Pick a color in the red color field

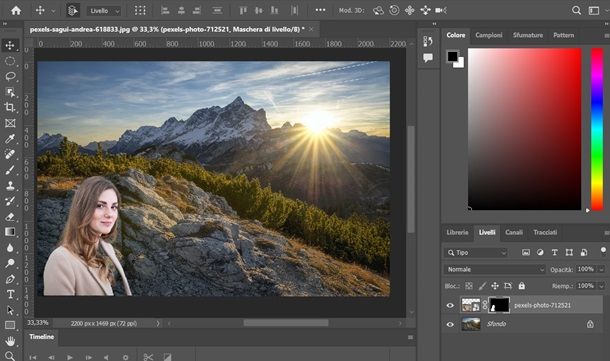click(x=524, y=129)
